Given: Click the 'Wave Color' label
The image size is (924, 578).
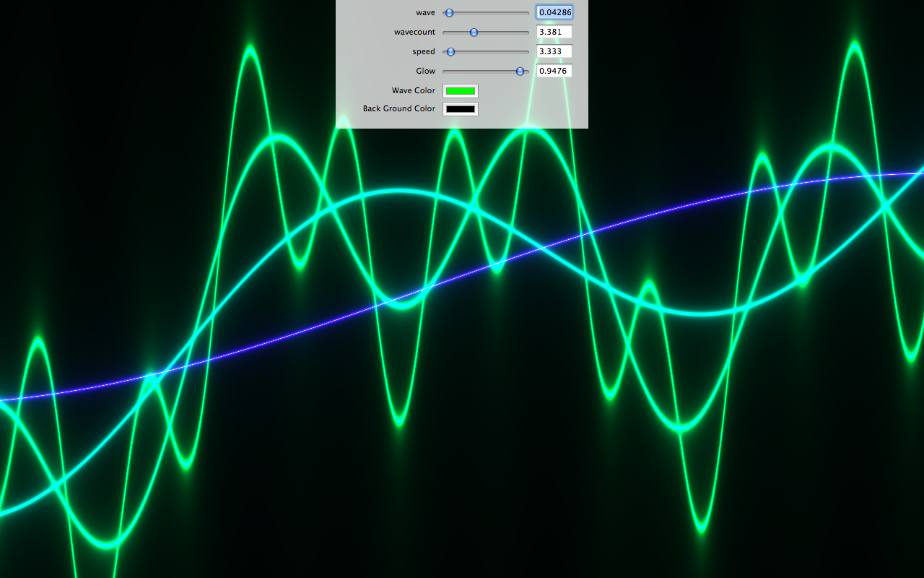Looking at the screenshot, I should coord(414,90).
